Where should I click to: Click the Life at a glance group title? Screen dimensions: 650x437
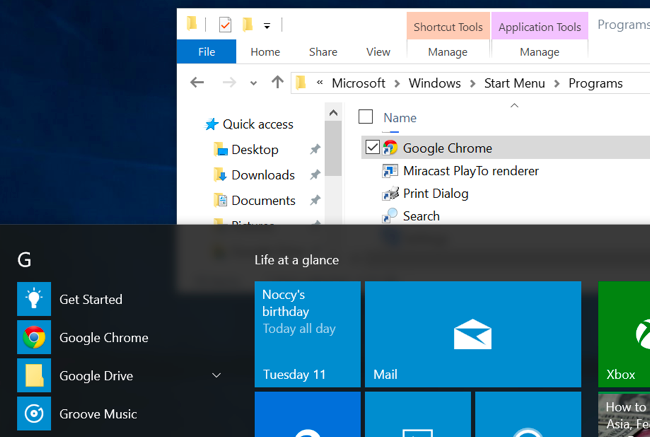pos(296,260)
